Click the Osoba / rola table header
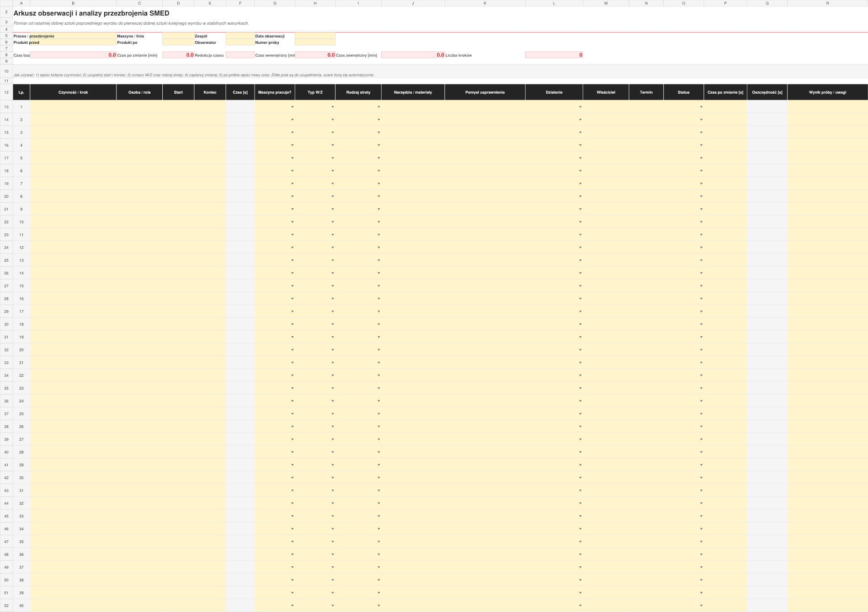This screenshot has height=612, width=868. coord(139,92)
